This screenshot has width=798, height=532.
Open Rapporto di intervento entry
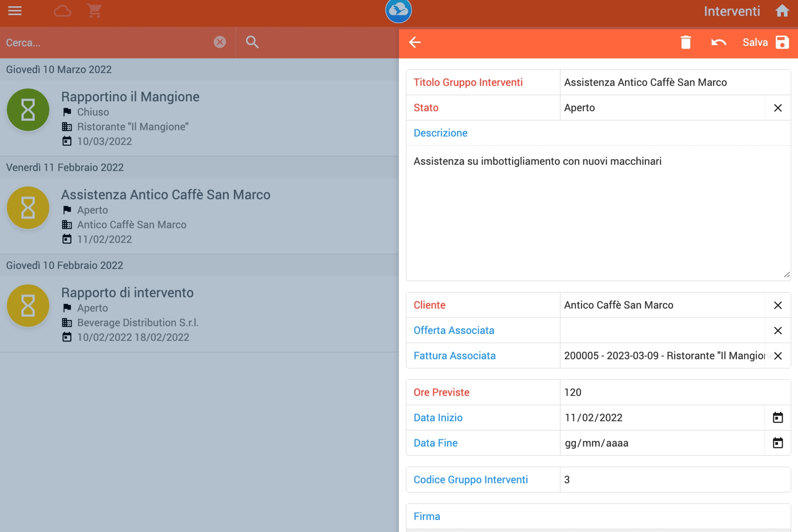pos(199,314)
